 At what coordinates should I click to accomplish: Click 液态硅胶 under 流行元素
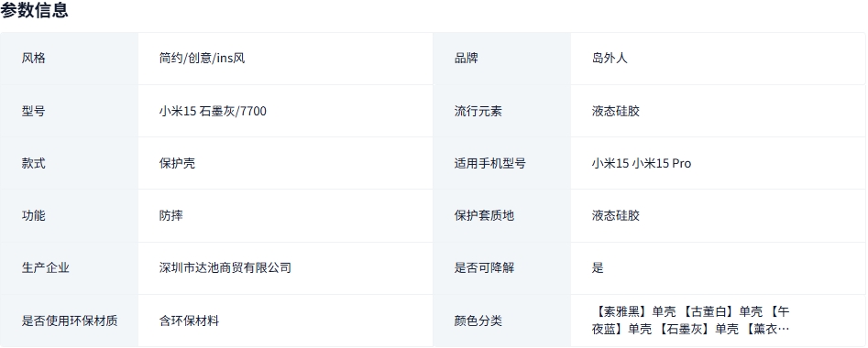click(x=616, y=111)
